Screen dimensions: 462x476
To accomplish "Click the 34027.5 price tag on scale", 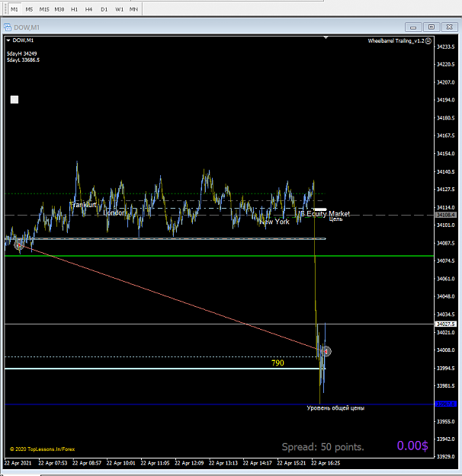I will 446,324.
